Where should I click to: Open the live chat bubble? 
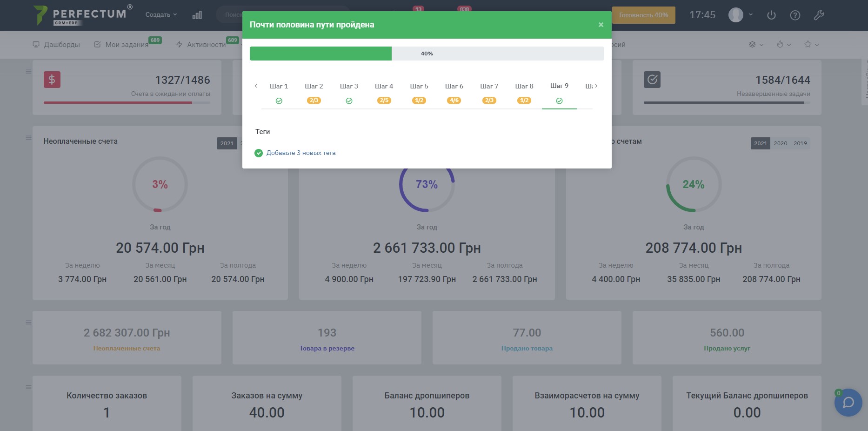(x=848, y=402)
